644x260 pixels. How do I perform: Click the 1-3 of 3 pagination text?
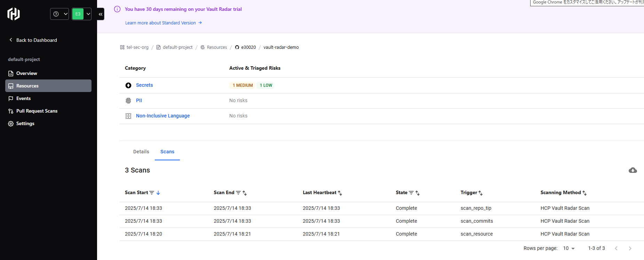click(596, 248)
